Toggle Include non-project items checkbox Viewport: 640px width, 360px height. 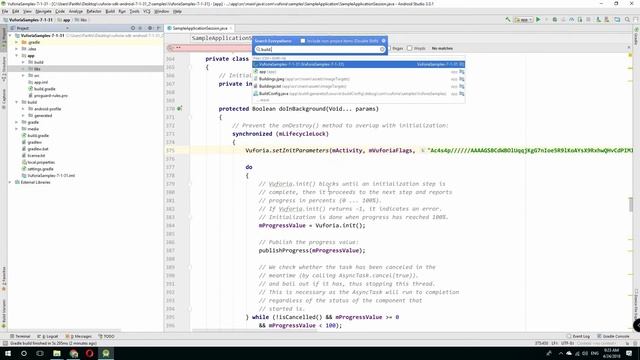click(303, 41)
